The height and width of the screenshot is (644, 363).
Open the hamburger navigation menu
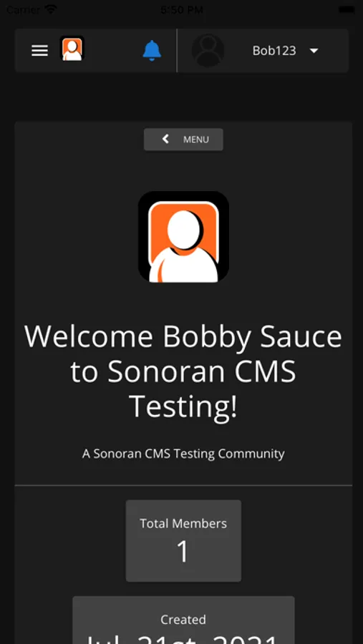(x=40, y=51)
